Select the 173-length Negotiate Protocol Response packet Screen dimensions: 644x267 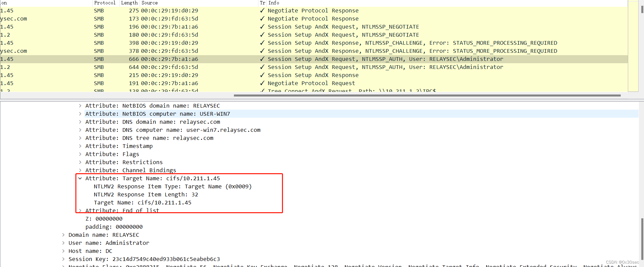pos(314,19)
